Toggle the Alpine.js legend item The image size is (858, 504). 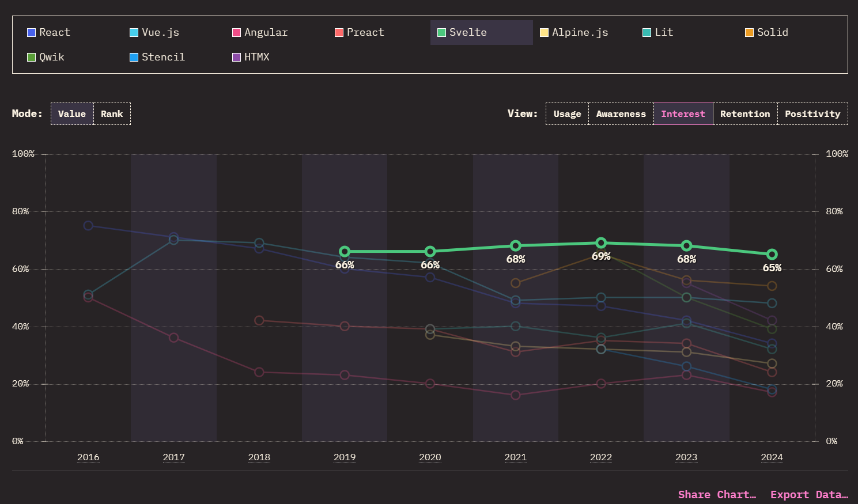pyautogui.click(x=574, y=32)
